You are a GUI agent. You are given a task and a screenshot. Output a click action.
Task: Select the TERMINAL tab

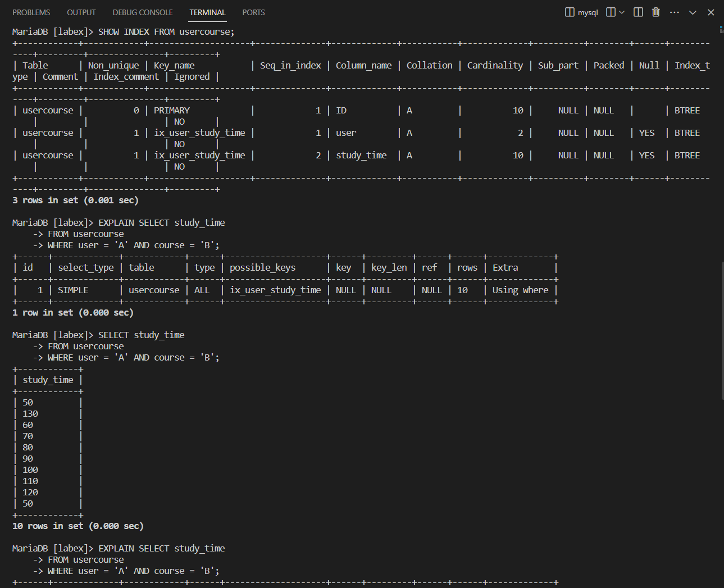[x=207, y=12]
